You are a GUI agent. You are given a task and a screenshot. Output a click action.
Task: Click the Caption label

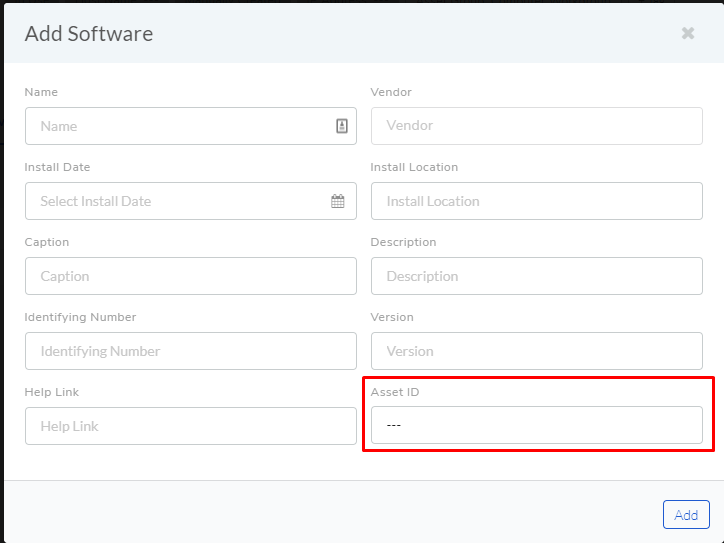(x=47, y=242)
